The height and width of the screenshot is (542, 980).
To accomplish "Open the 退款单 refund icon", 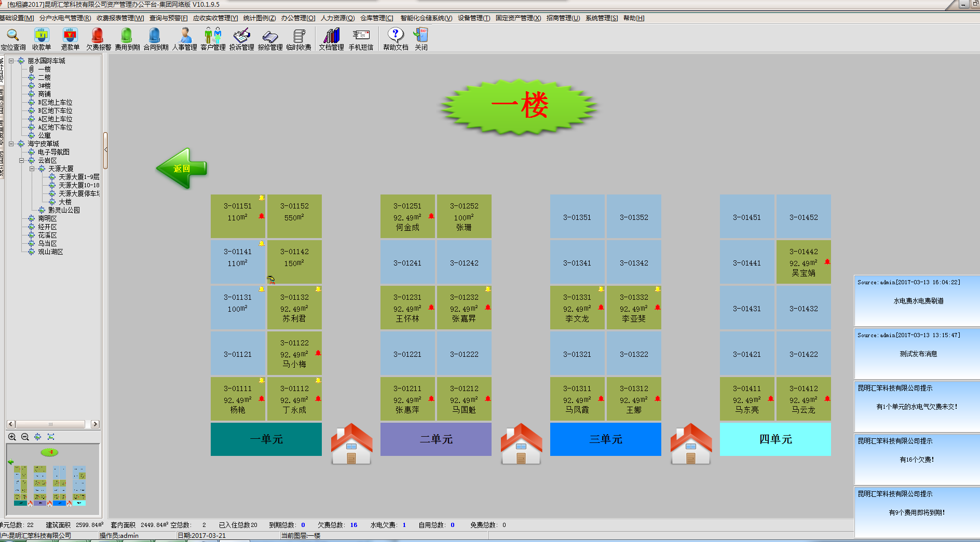I will (70, 39).
